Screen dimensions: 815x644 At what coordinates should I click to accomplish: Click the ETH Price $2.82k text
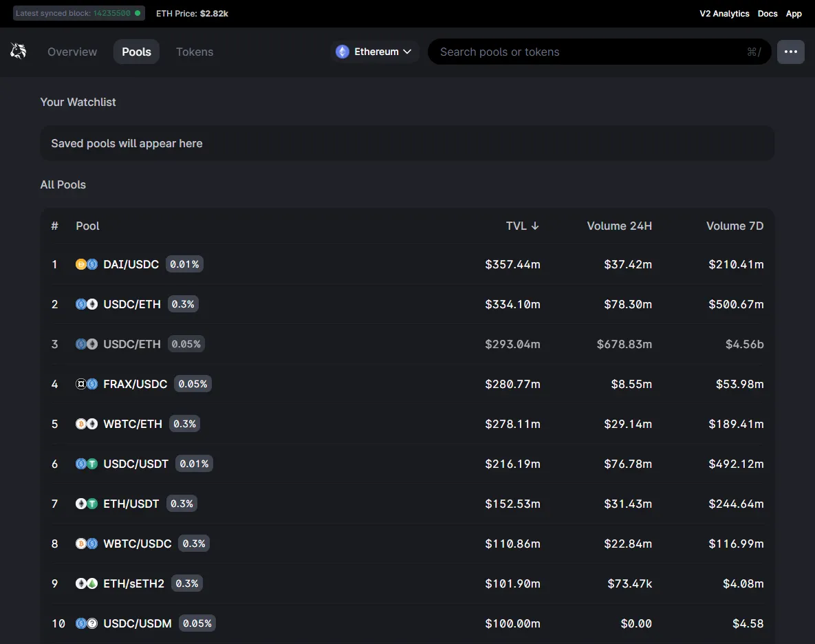click(192, 14)
